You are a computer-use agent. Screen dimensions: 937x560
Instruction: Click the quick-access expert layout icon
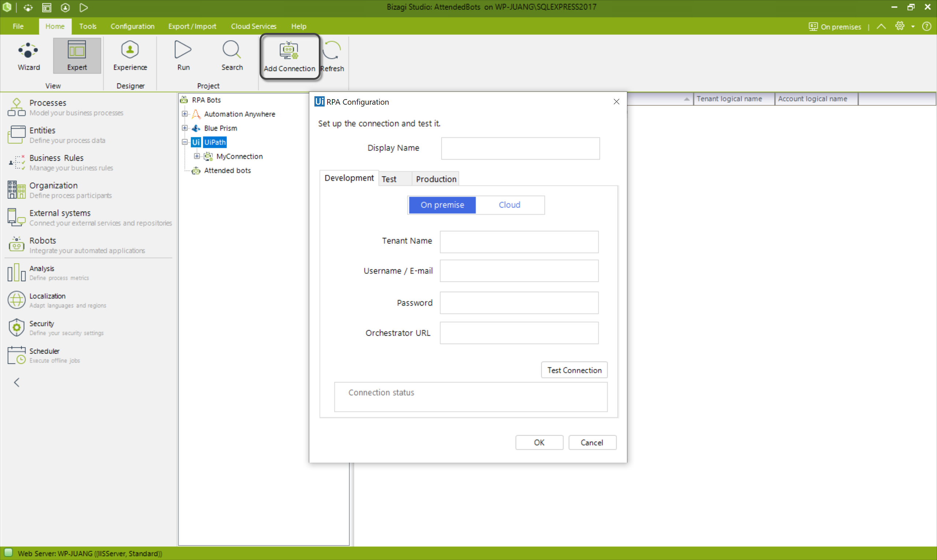click(46, 8)
